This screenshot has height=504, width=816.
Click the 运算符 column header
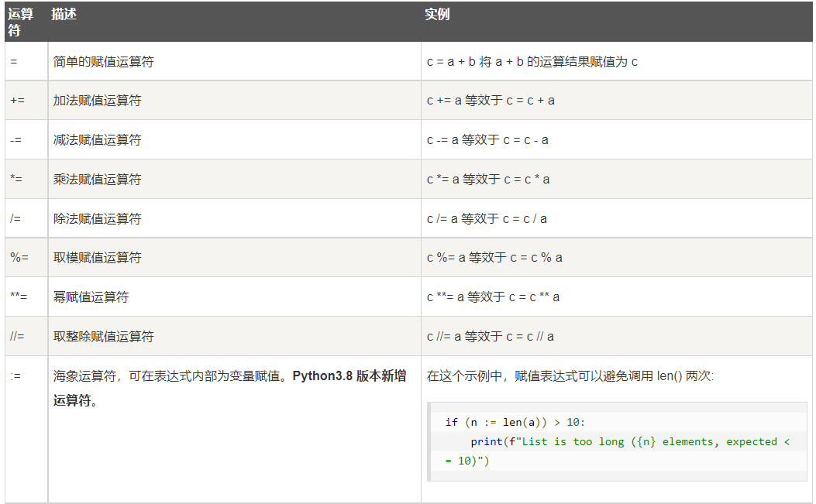pos(21,22)
